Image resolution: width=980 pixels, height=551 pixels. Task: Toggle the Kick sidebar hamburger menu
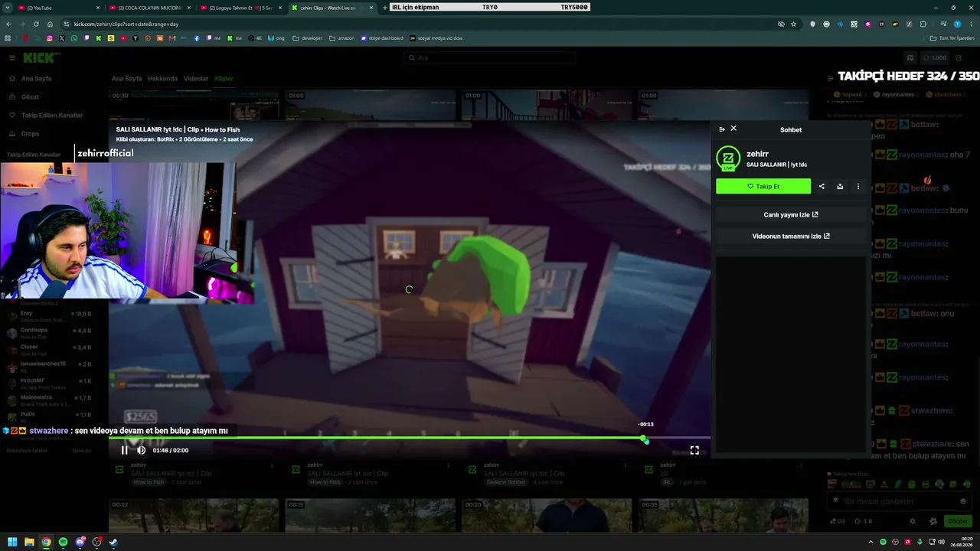12,58
